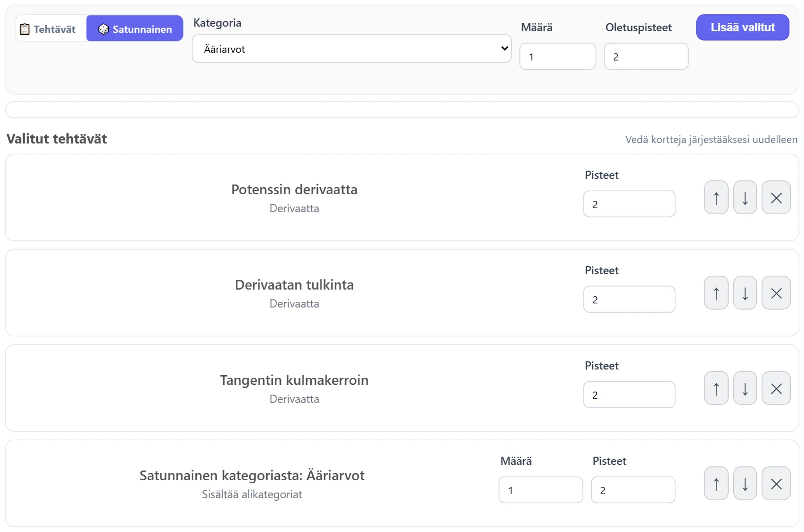Select the Tangentin kulmakerroin title text

pos(294,380)
